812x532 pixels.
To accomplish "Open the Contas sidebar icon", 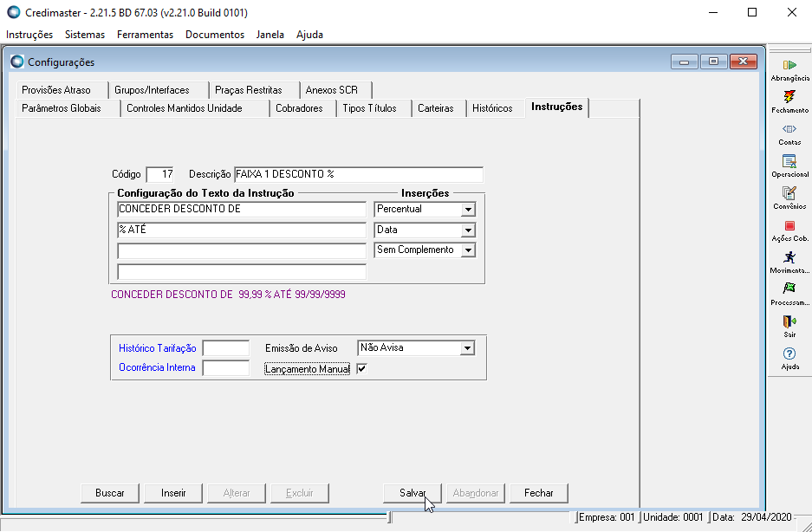I will coord(789,129).
